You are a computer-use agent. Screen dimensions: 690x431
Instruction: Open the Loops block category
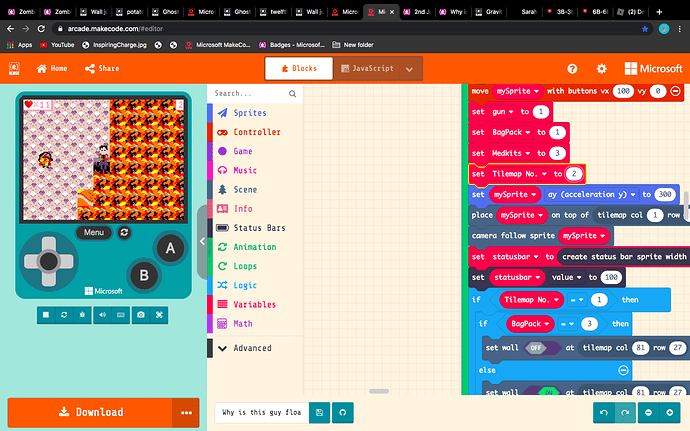[x=255, y=266]
